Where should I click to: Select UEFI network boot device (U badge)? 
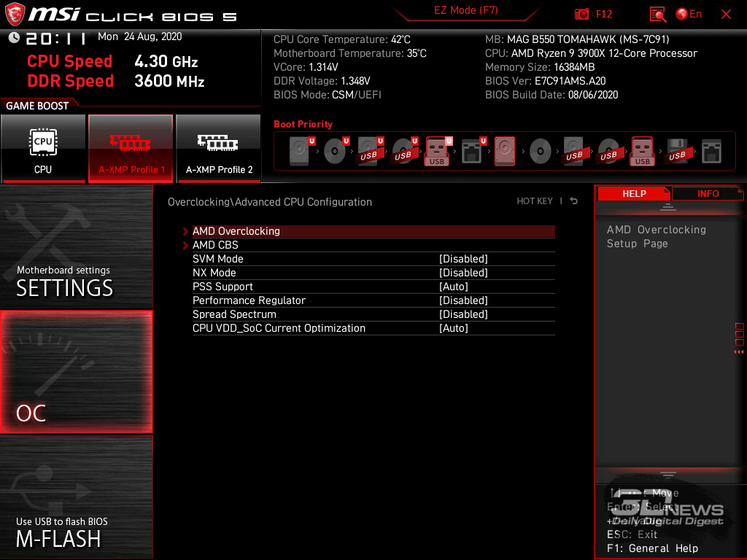[473, 151]
